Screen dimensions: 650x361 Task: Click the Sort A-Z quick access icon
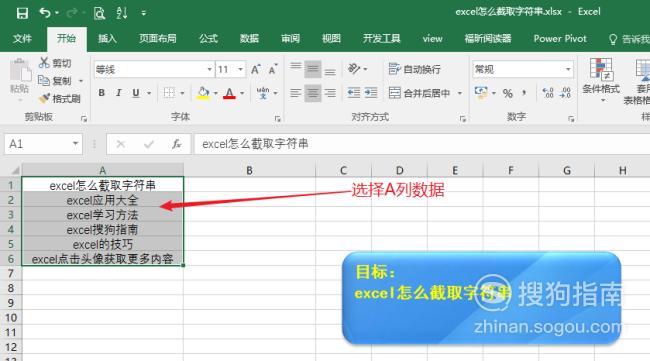point(122,13)
